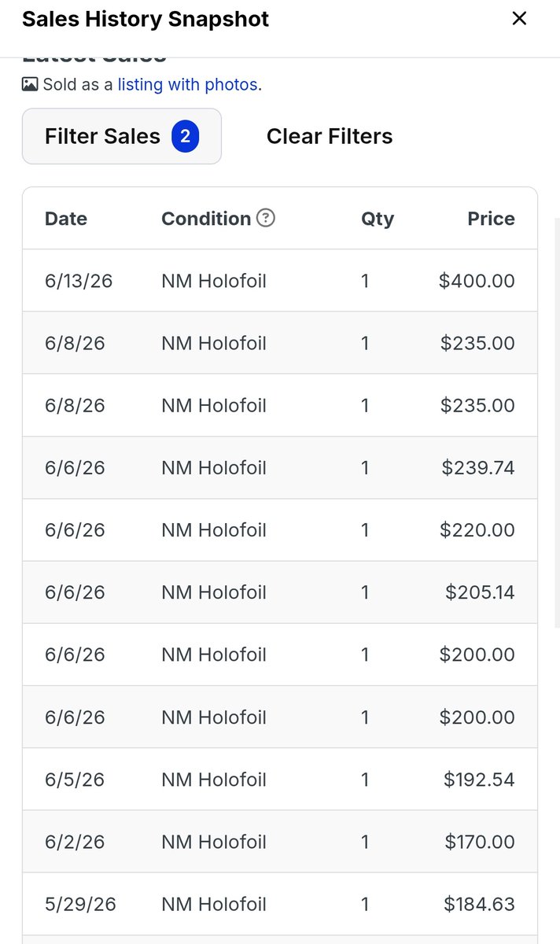The image size is (560, 944).
Task: Close the Sales History Snapshot panel
Action: 519,18
